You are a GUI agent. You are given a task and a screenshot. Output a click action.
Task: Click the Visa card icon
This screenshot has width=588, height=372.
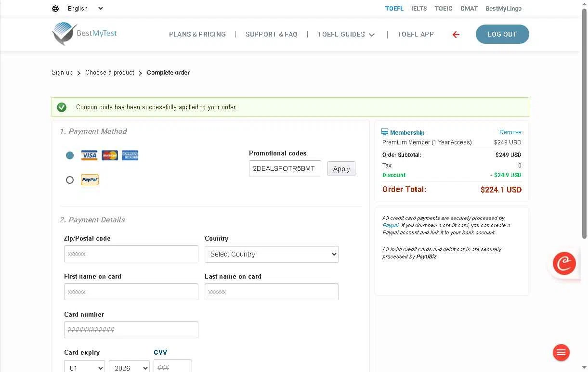pos(89,155)
